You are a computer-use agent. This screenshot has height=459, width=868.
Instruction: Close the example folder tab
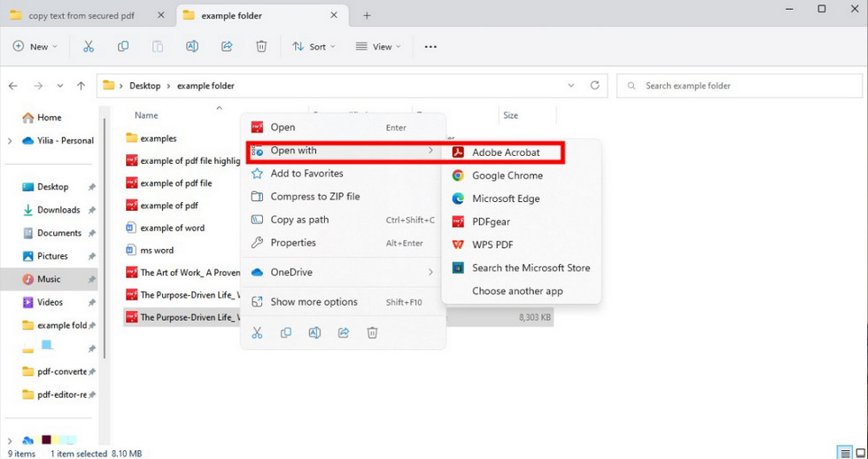click(334, 15)
